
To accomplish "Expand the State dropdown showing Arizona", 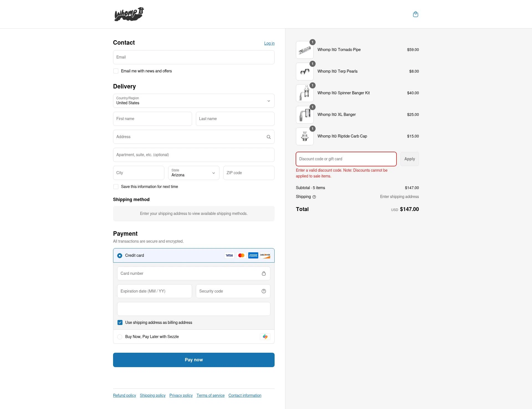I will click(x=194, y=173).
